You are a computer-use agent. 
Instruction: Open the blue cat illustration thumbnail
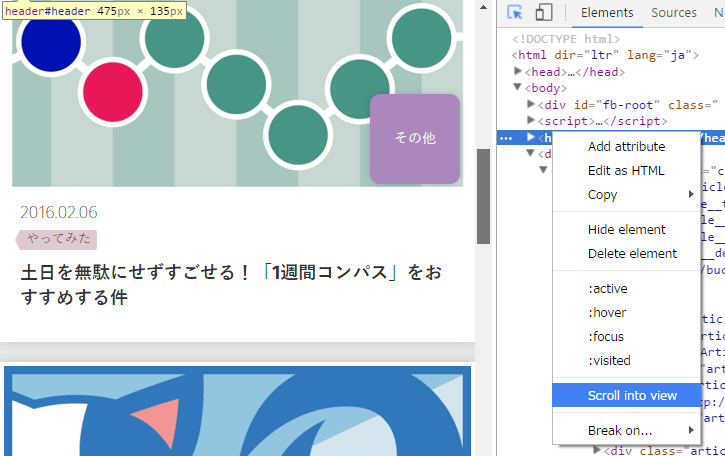click(237, 411)
